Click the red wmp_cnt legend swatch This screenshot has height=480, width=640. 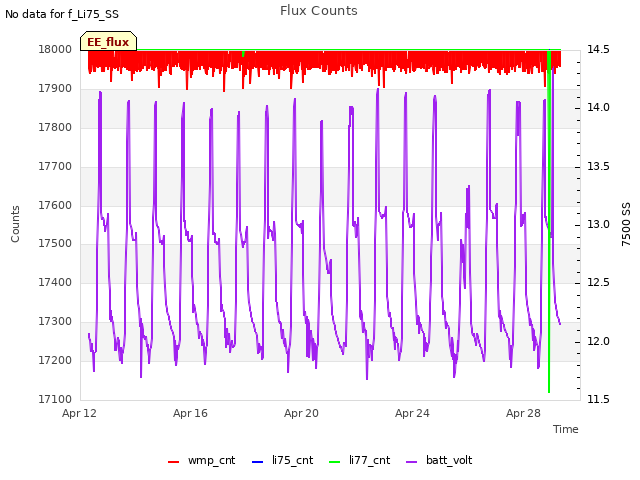tap(173, 462)
